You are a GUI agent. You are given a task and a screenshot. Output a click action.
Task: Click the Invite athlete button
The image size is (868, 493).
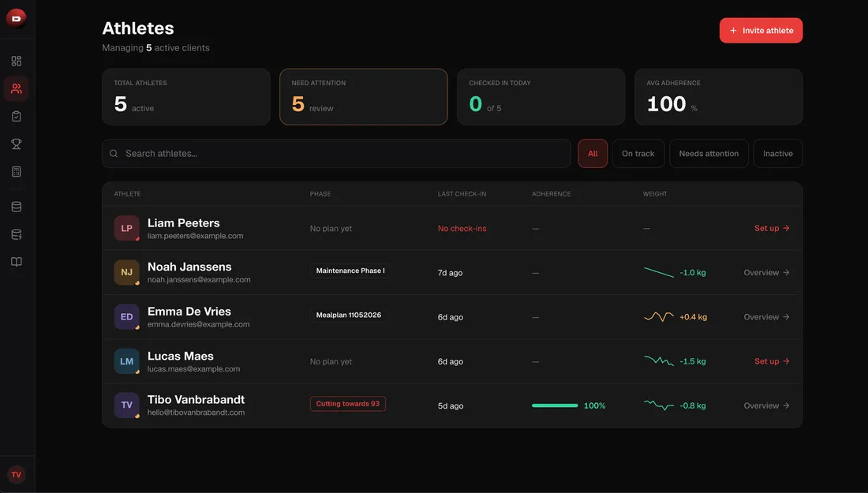pyautogui.click(x=761, y=31)
